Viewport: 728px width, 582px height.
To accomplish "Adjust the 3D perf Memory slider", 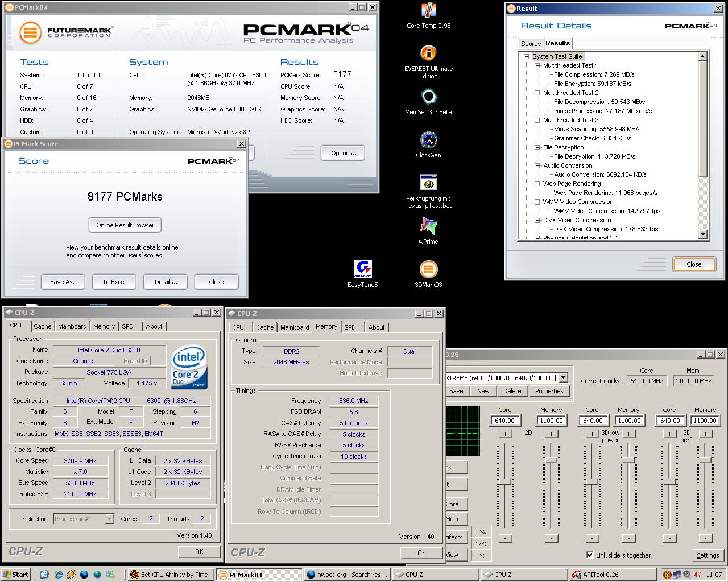I will click(x=705, y=459).
